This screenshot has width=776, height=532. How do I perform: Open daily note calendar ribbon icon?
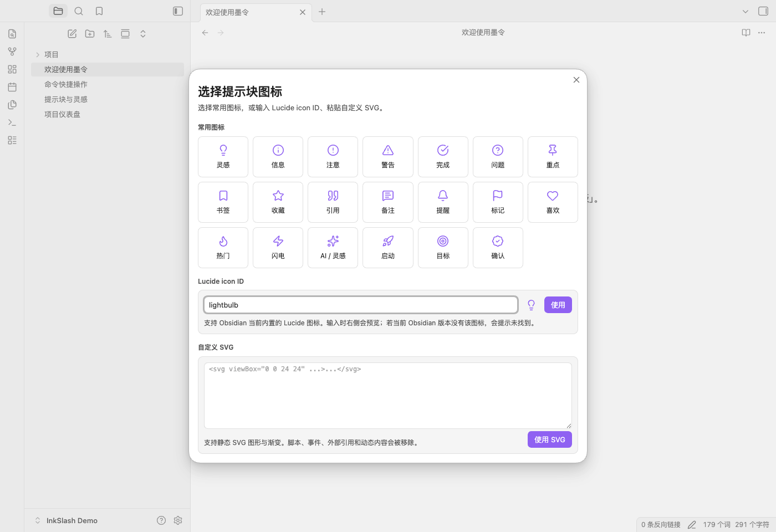tap(12, 87)
